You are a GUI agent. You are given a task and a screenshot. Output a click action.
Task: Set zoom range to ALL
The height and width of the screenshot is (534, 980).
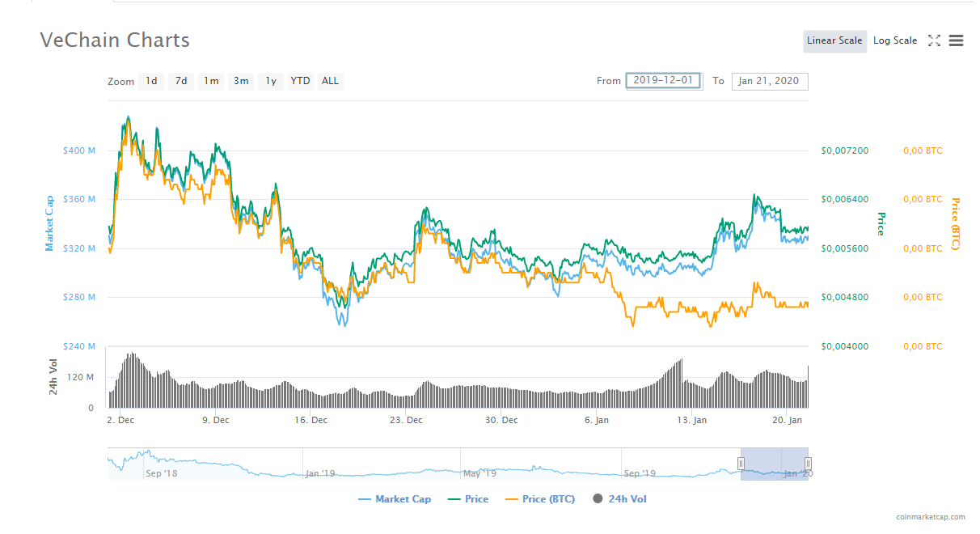(x=330, y=81)
